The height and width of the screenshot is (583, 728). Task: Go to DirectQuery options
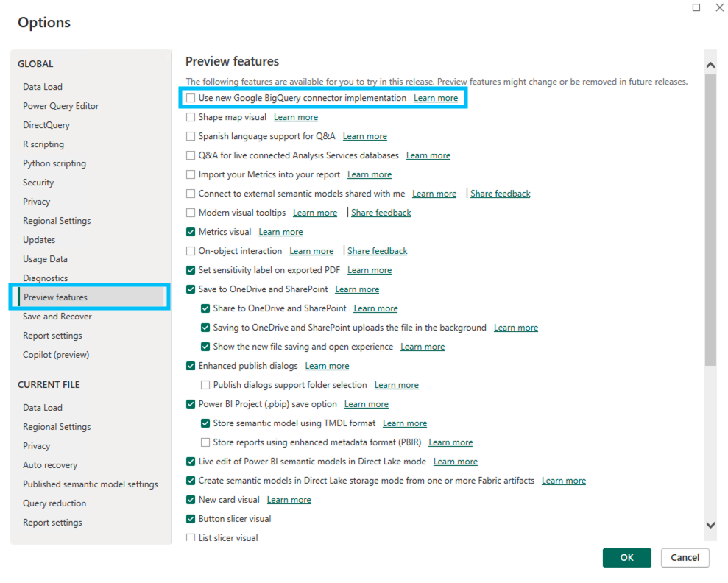pos(46,125)
